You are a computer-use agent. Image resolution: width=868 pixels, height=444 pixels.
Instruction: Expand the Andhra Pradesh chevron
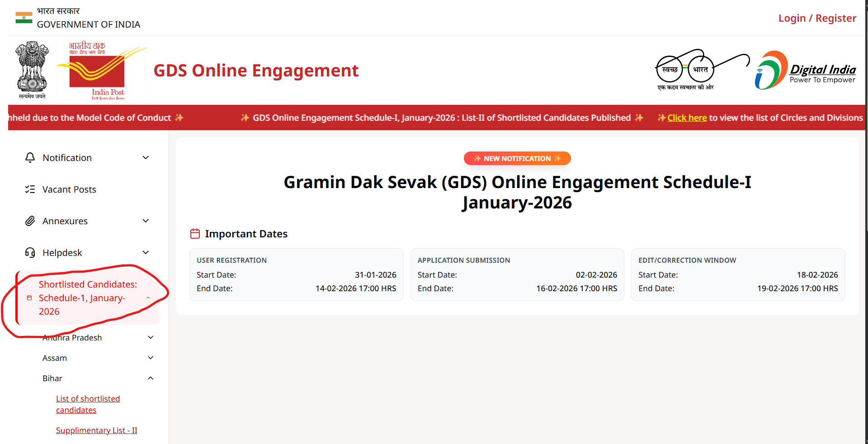(151, 337)
